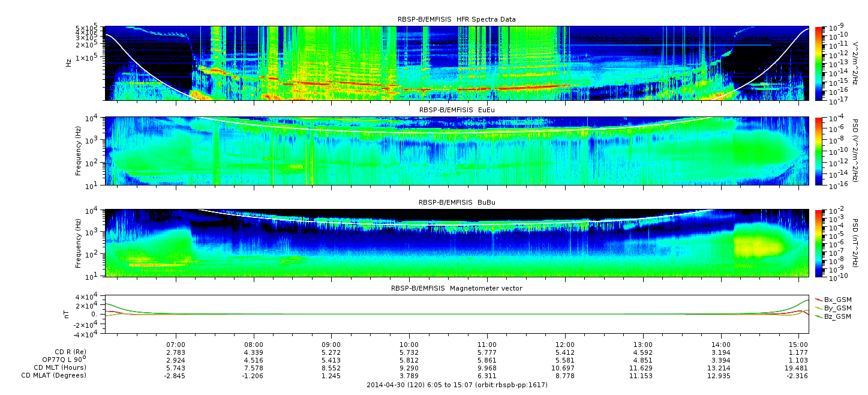This screenshot has height=395, width=868.
Task: Select the RBSP-B/EMFISIS BuBu plot title
Action: 456,202
